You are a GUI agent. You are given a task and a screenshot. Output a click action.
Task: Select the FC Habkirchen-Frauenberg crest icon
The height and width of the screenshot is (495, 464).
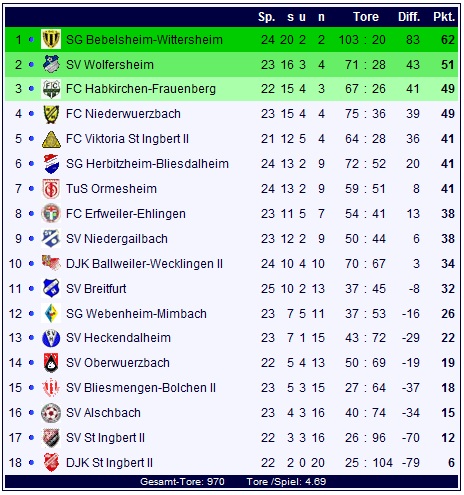tap(51, 89)
